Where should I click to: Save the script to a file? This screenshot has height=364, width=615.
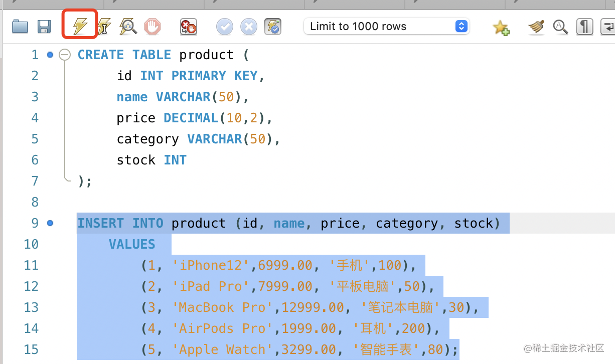pyautogui.click(x=44, y=27)
